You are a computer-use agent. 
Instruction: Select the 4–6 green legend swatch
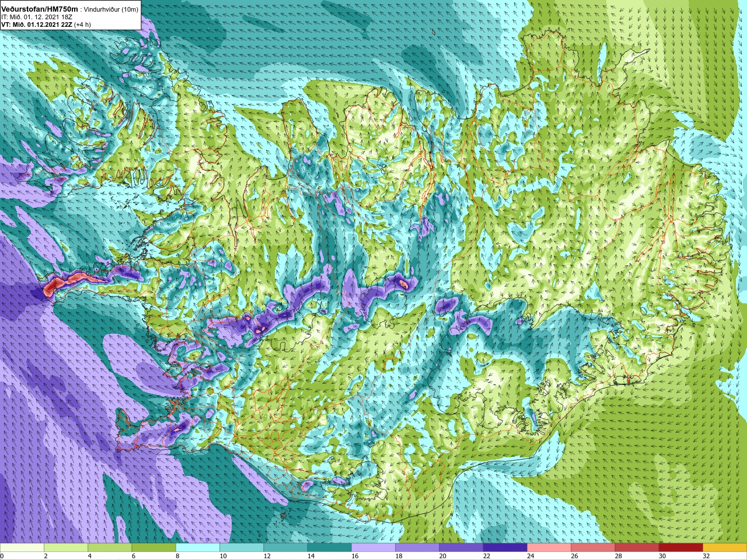[x=110, y=548]
